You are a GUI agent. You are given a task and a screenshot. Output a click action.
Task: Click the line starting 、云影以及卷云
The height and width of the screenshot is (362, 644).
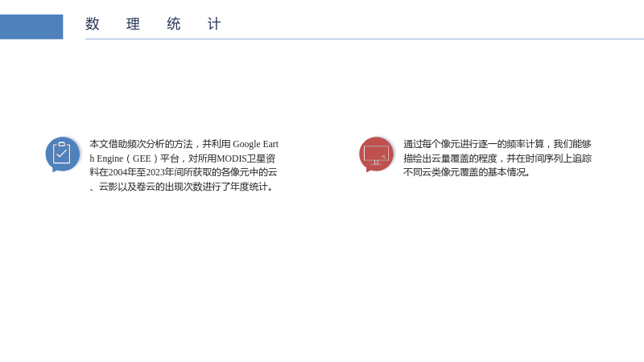coord(182,187)
